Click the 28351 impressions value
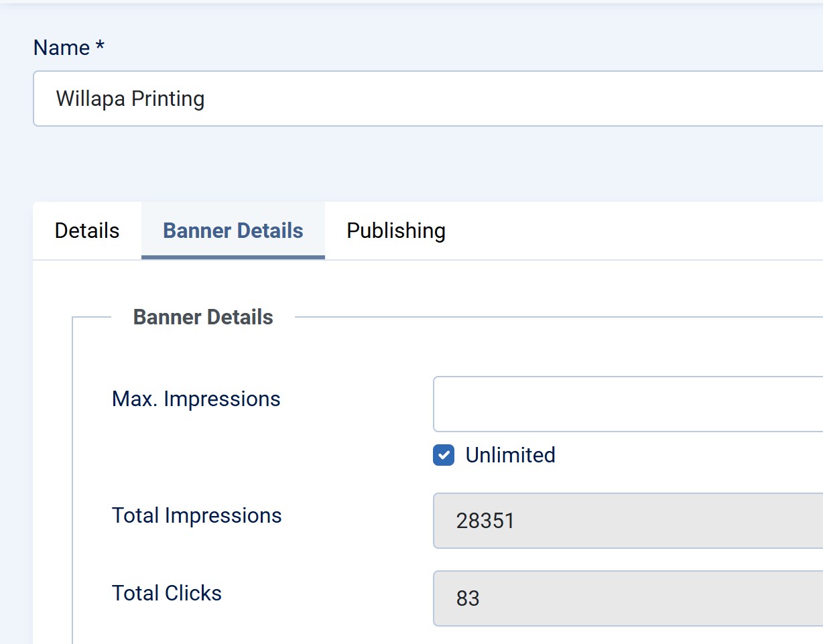The image size is (823, 644). [x=485, y=521]
